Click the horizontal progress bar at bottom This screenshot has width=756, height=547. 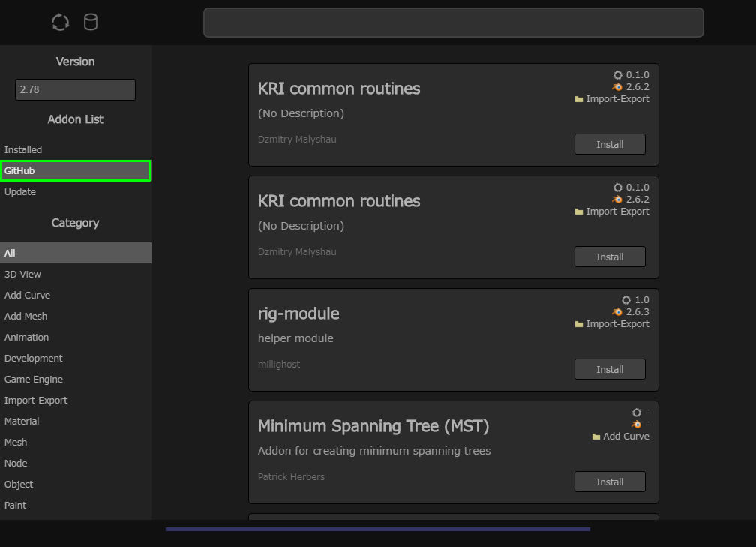378,529
